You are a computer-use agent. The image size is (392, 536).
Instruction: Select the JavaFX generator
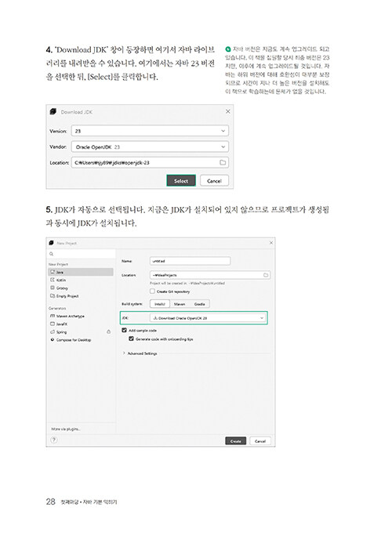pos(59,324)
